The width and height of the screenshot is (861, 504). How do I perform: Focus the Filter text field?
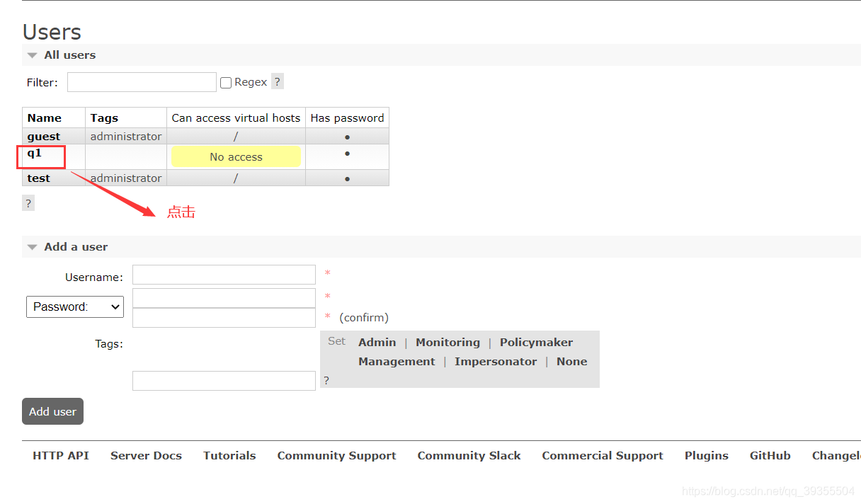142,82
